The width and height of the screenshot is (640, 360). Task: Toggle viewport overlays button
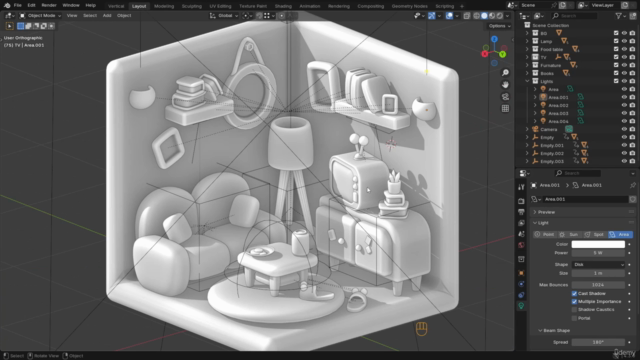point(449,16)
